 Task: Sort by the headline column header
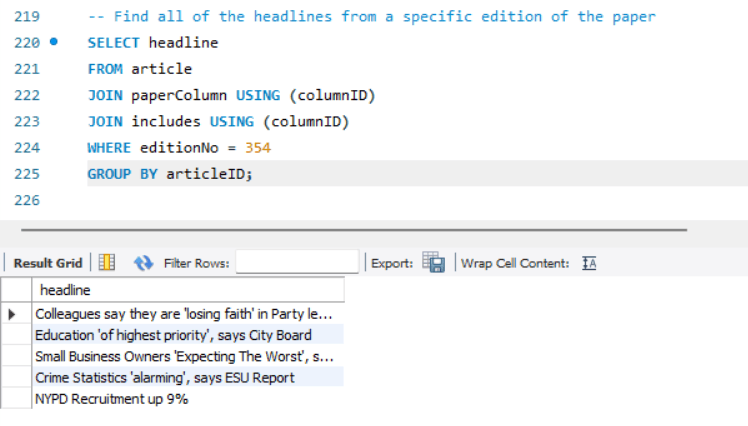pyautogui.click(x=188, y=290)
